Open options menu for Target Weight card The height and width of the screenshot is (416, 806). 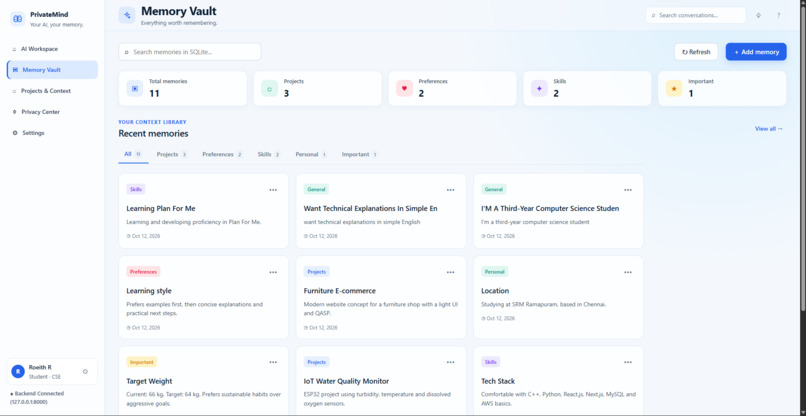[273, 362]
